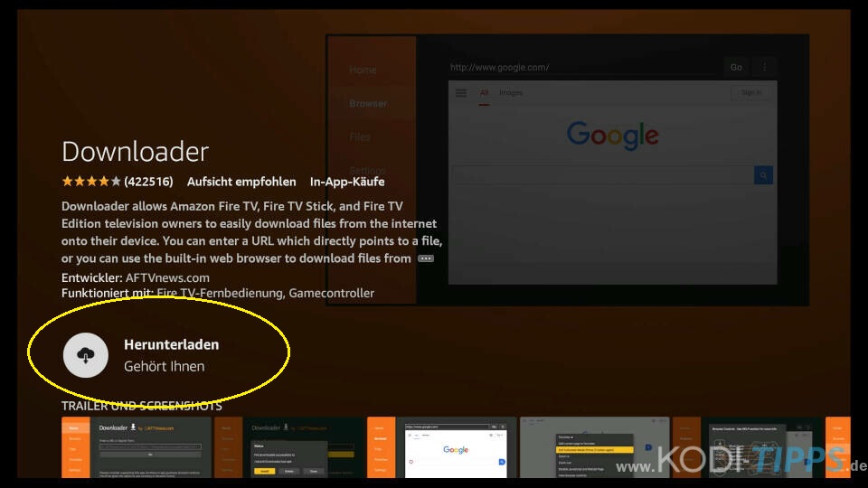Click the 'Gehört Ihnen' text
The image size is (868, 488).
(165, 366)
